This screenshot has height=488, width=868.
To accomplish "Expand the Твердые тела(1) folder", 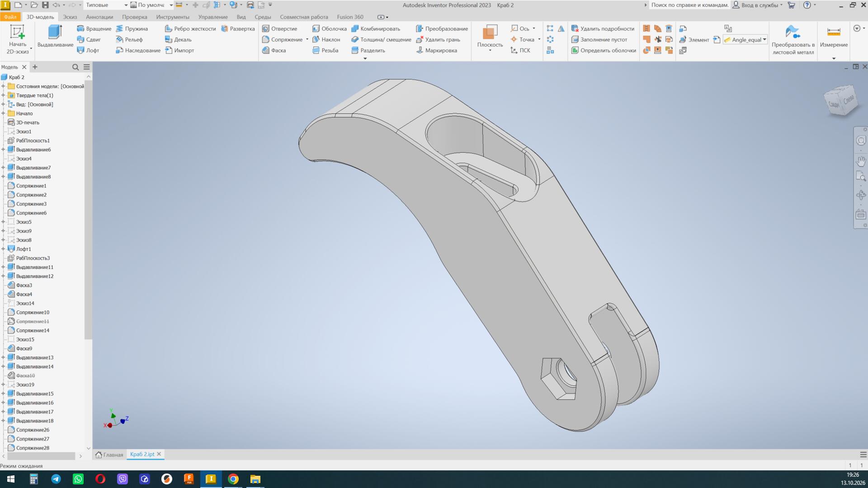I will [3, 95].
